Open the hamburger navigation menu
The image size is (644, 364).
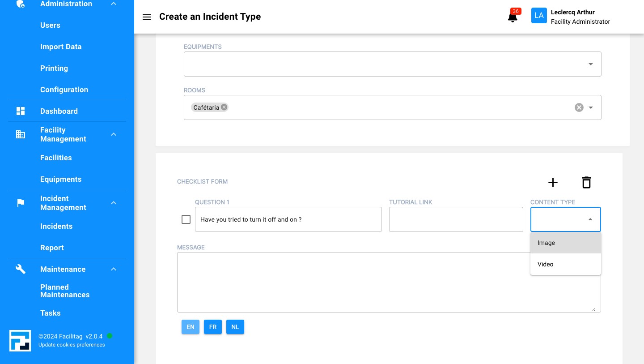point(147,17)
